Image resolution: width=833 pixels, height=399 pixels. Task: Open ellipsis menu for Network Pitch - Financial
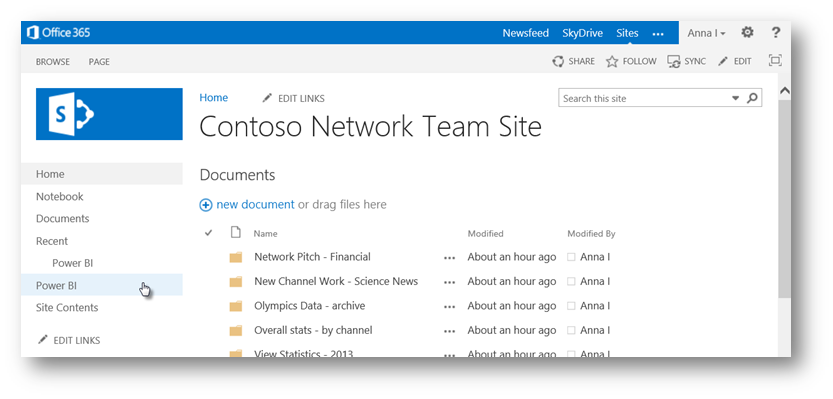[x=449, y=258]
